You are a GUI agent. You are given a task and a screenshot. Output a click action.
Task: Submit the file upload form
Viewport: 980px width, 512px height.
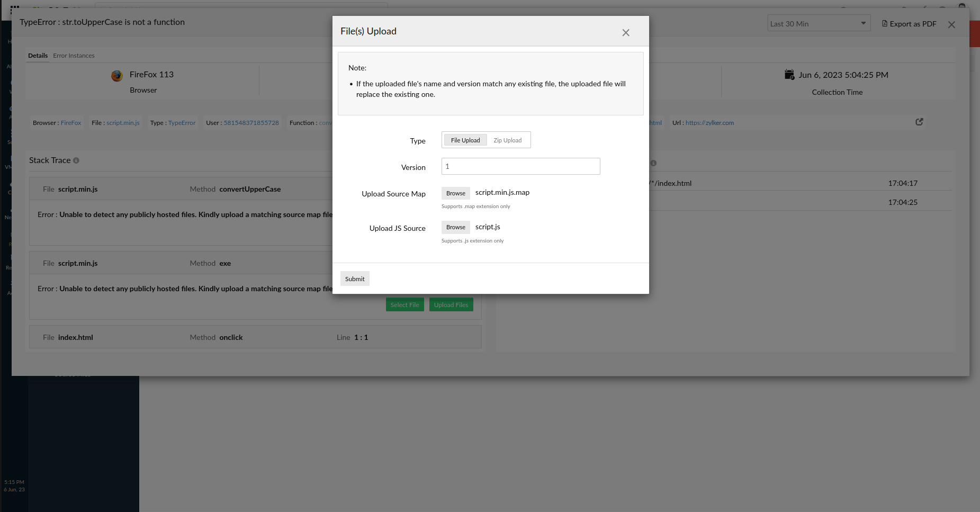[354, 279]
